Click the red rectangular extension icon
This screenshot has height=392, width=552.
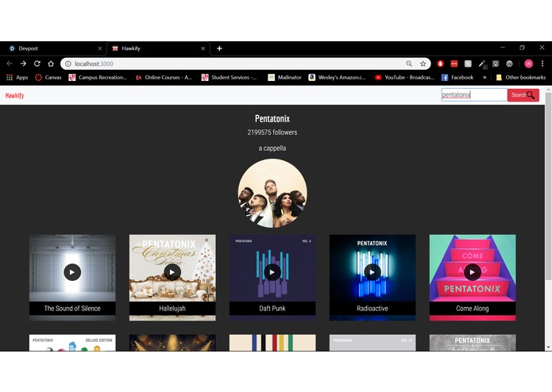pos(454,63)
